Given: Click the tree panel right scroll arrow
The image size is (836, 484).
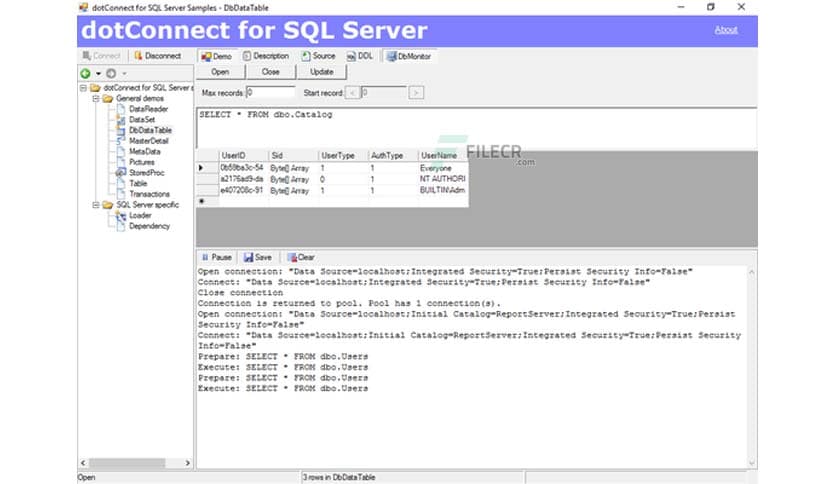Looking at the screenshot, I should (188, 463).
